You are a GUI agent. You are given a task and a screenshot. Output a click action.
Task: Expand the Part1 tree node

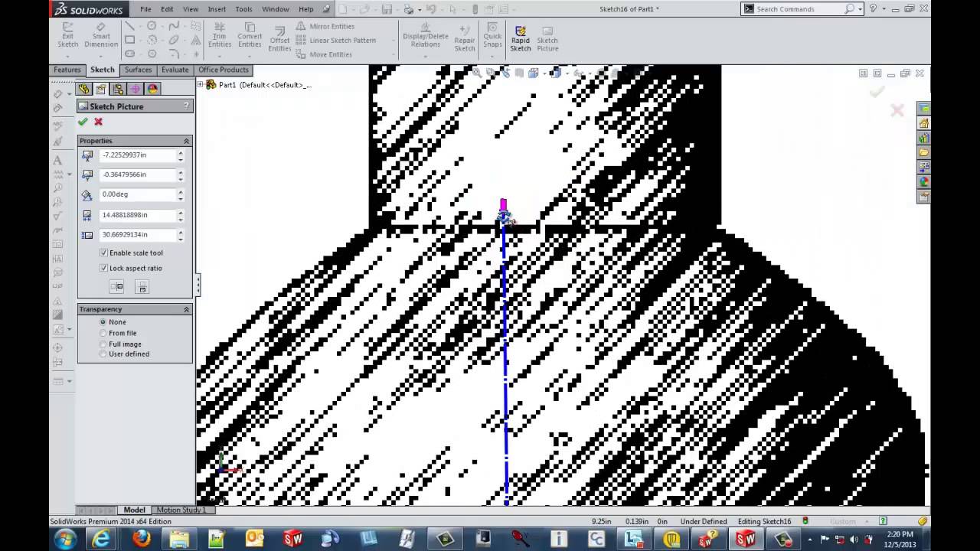201,84
